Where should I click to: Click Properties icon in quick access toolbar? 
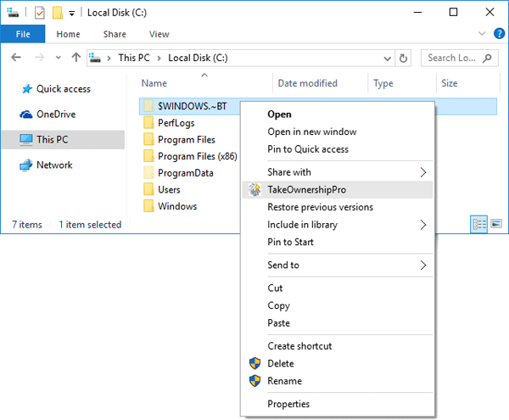coord(39,13)
